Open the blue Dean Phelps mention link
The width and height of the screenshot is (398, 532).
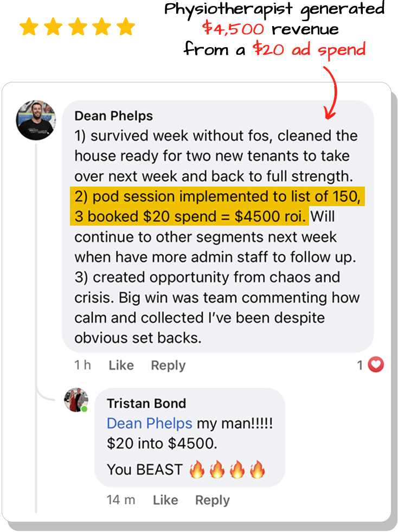click(x=150, y=424)
